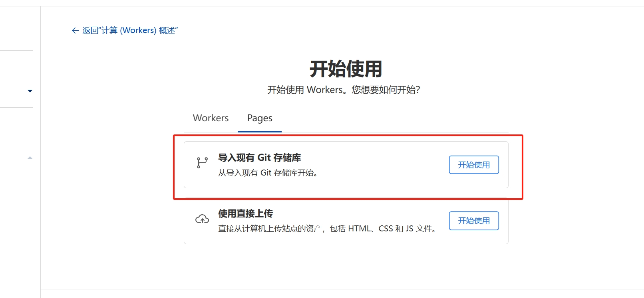The width and height of the screenshot is (644, 298).
Task: Click the 导入现有 Git 存储库 title
Action: (260, 158)
